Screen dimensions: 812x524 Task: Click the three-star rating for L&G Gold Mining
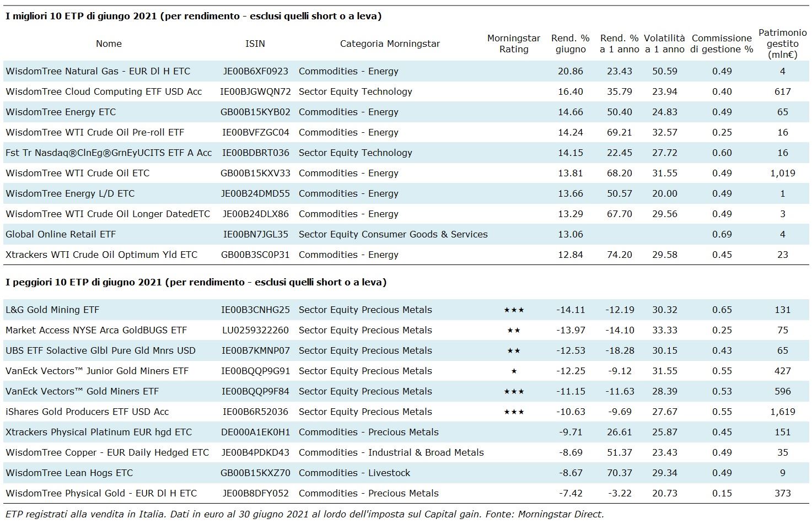coord(514,310)
